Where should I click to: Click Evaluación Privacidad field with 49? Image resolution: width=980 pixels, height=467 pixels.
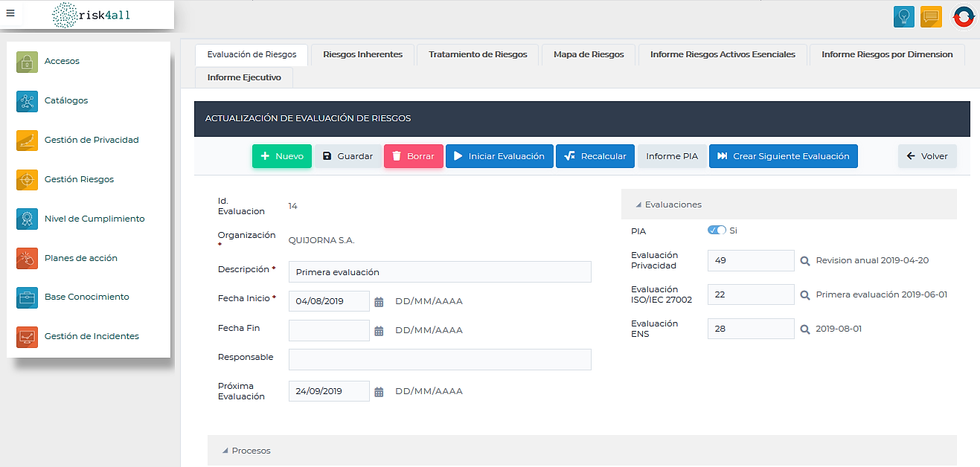click(x=751, y=260)
